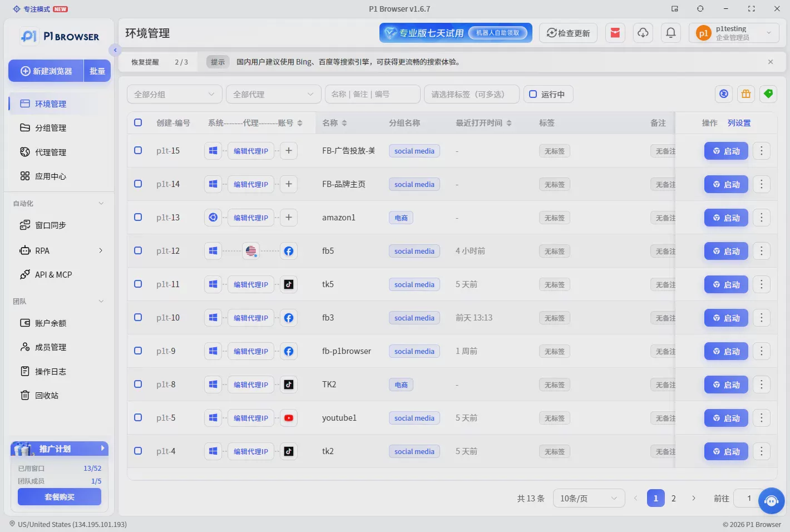This screenshot has height=532, width=790.
Task: Click the TikTok account icon on p1t-4
Action: [289, 451]
